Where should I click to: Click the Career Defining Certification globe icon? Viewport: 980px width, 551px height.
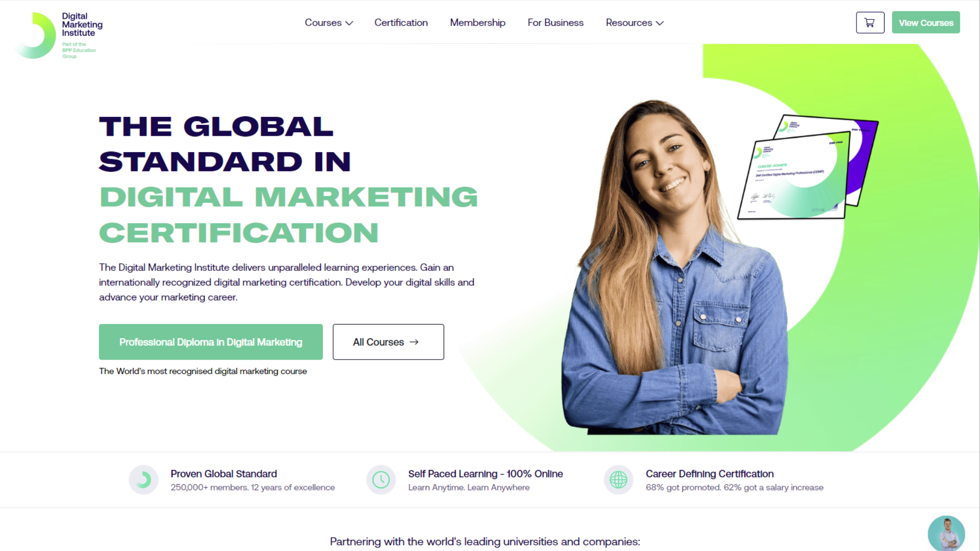[617, 480]
